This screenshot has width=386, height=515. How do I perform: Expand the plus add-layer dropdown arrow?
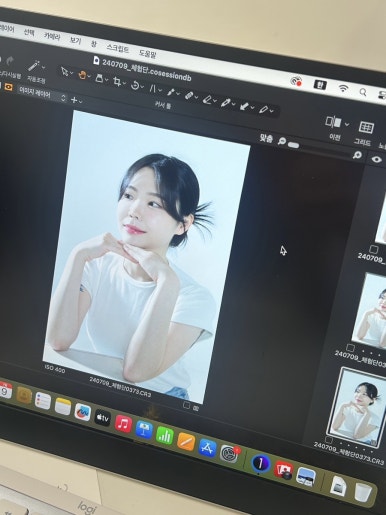[80, 101]
